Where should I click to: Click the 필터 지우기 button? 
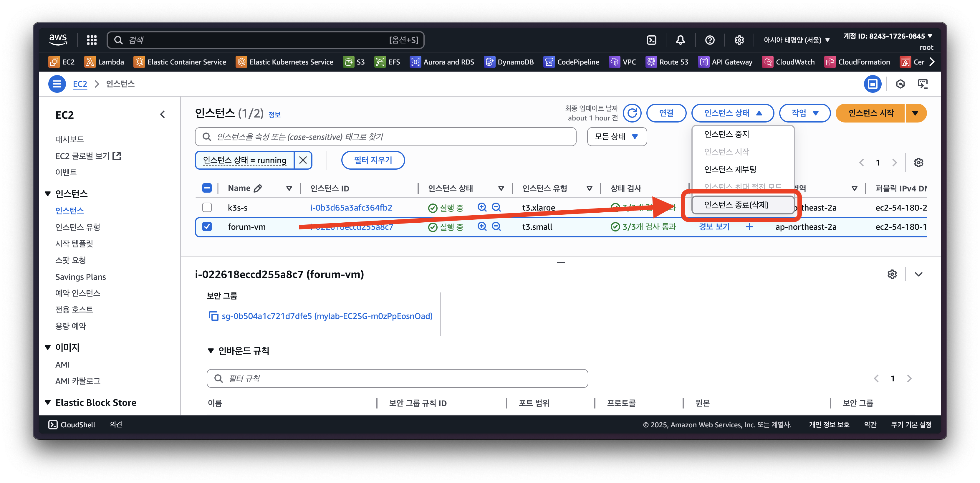coord(373,160)
